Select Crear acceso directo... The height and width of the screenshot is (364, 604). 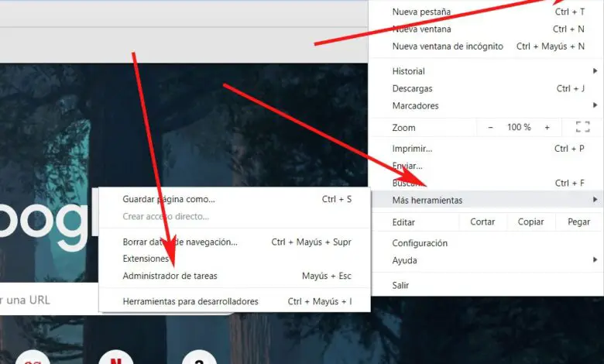tap(235, 217)
